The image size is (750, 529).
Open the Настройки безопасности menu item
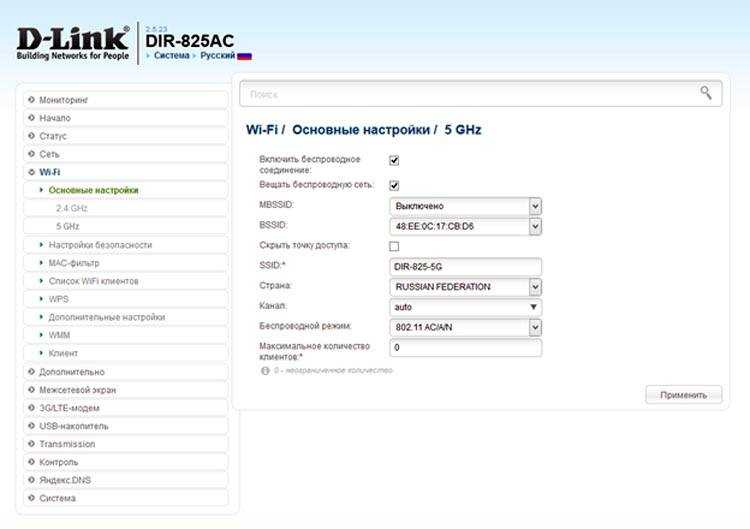pos(100,245)
